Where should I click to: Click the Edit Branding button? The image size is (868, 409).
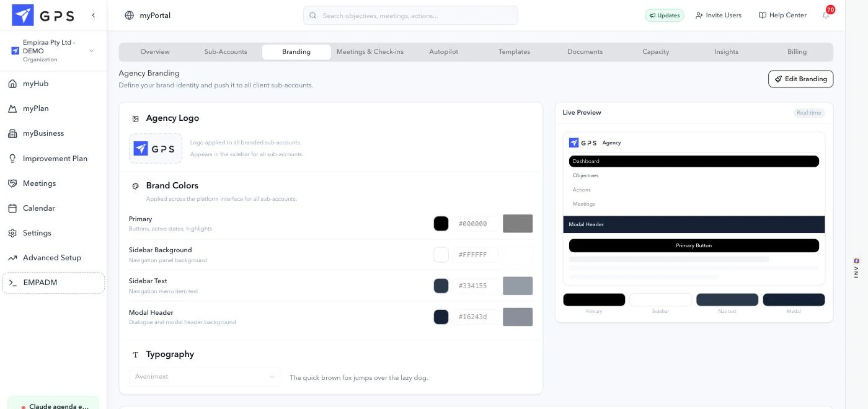click(x=800, y=79)
